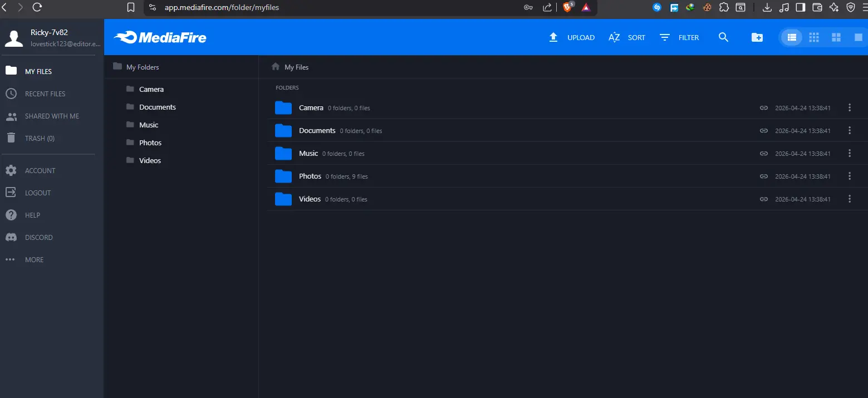Open the Sort options menu

627,37
